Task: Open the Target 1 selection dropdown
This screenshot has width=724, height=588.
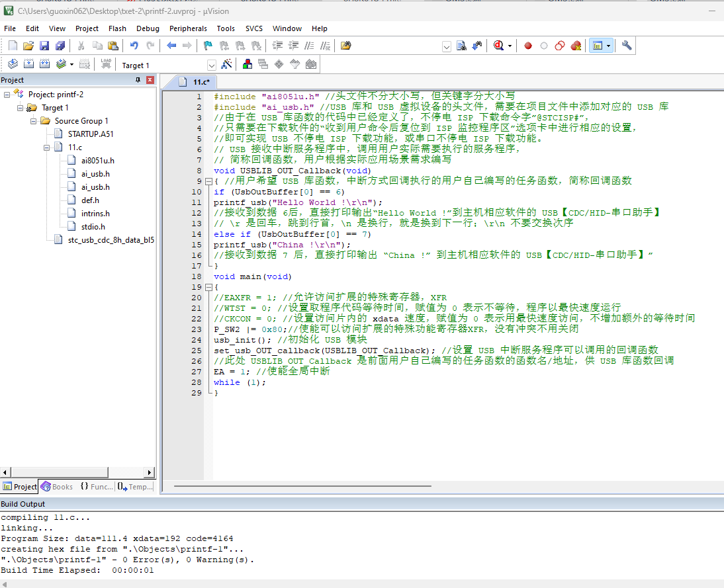Action: (212, 65)
